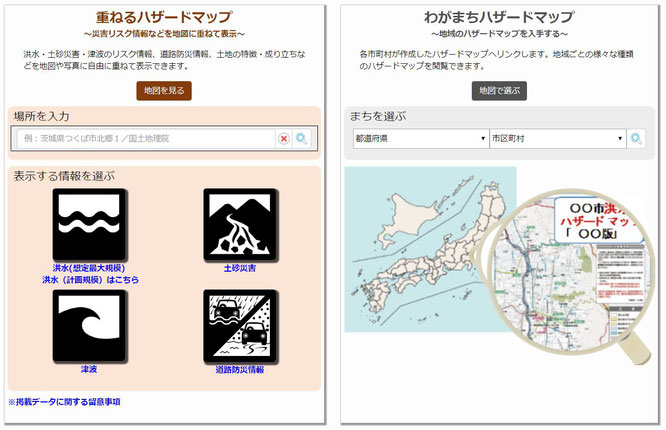Open the flood (洪水) hazard icon

[89, 224]
